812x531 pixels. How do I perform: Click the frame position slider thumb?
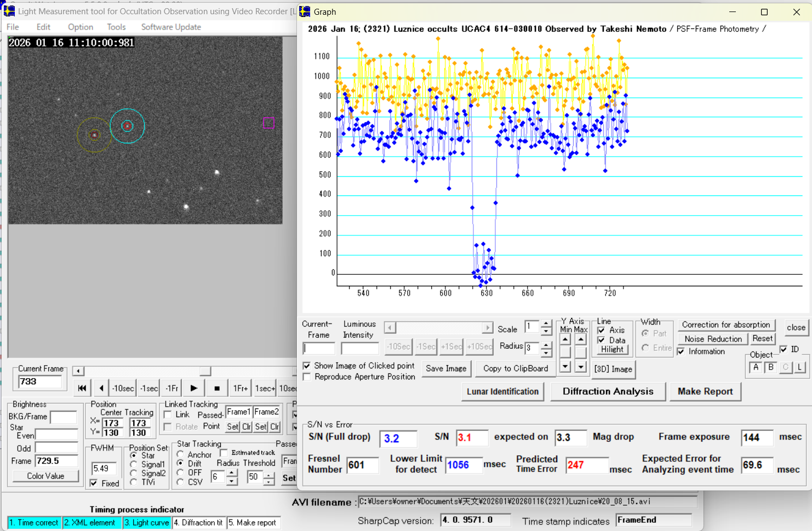point(205,371)
